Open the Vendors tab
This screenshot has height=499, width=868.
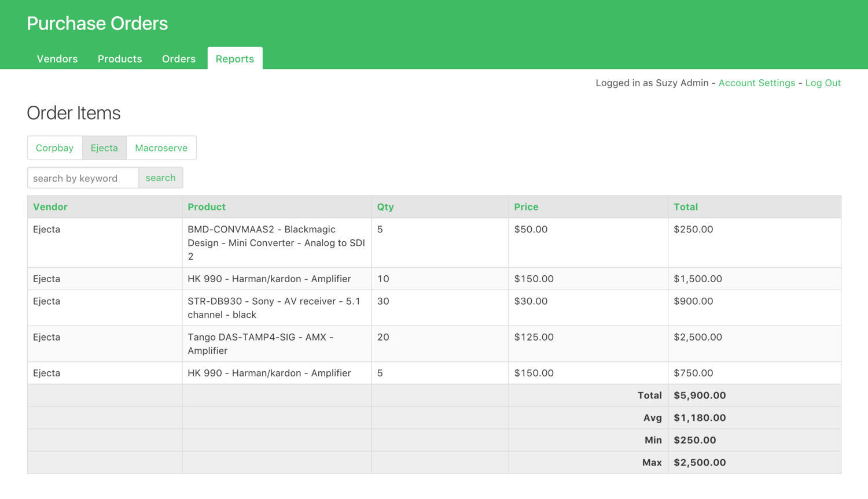[57, 59]
